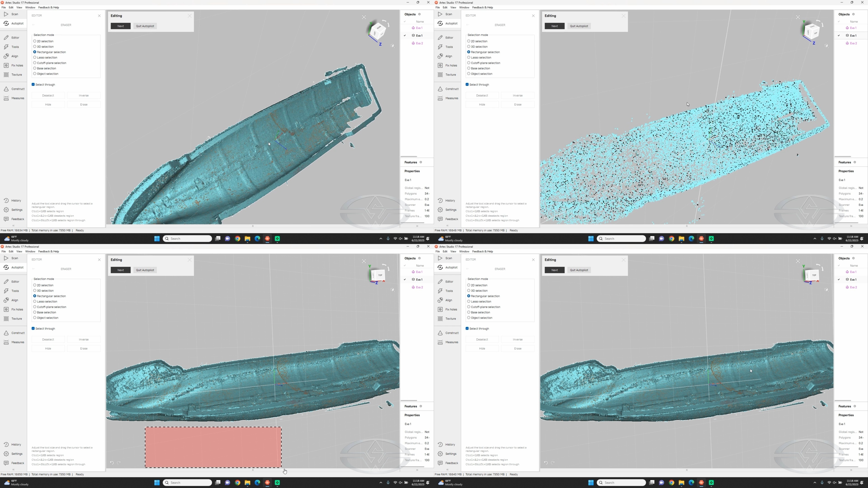Click the undo arrow in the bottom-right viewport

tap(546, 463)
